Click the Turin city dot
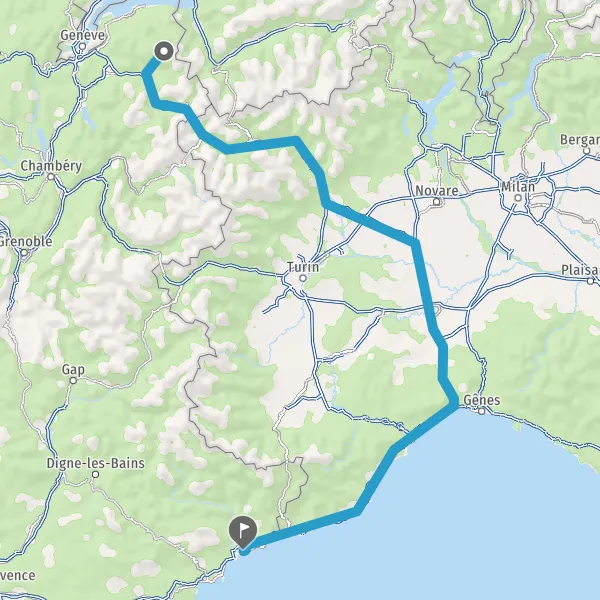600x600 pixels. (x=303, y=278)
